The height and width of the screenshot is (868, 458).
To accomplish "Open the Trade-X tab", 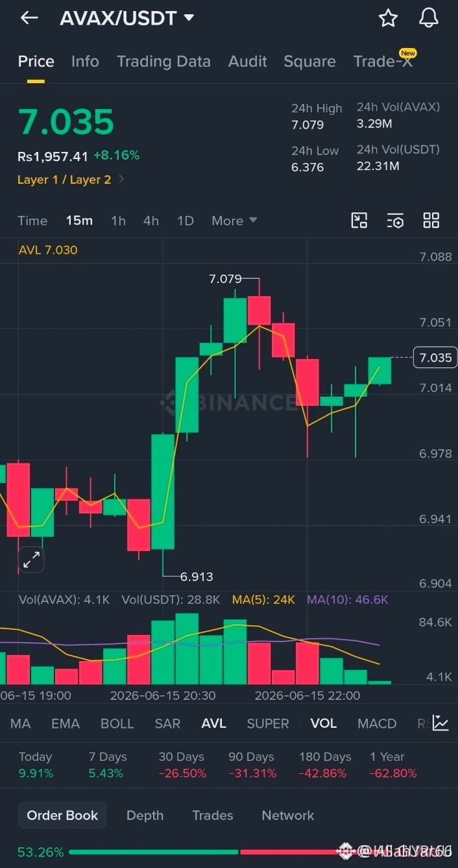I will coord(383,62).
